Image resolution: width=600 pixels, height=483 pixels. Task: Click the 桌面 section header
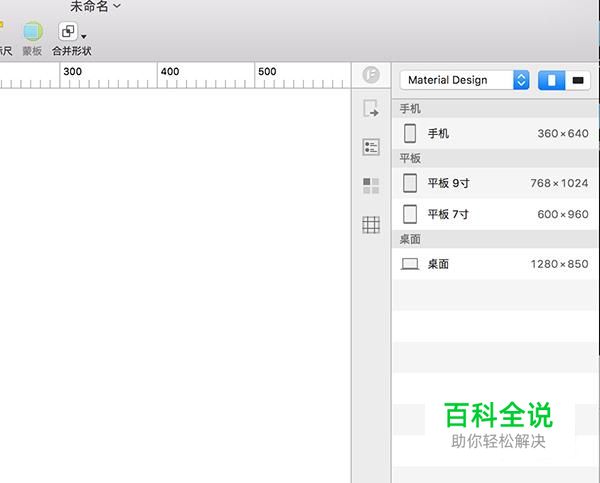(495, 239)
